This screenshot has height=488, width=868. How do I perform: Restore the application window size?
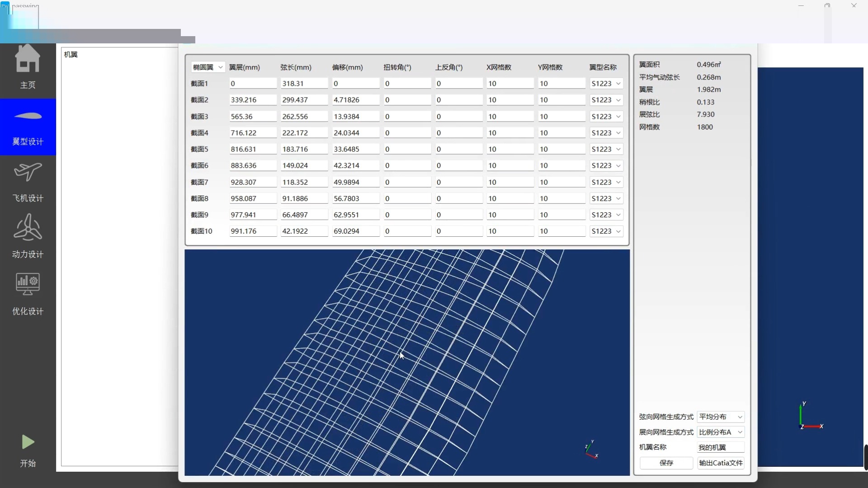click(x=827, y=5)
